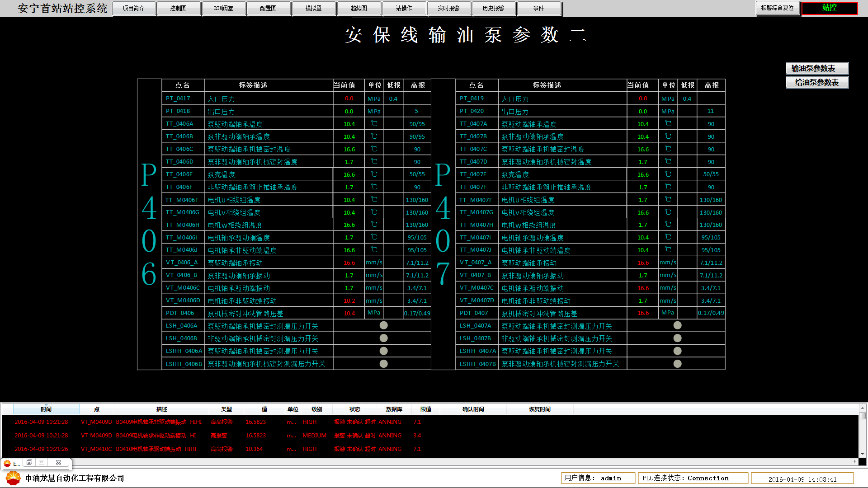
Task: Click the LSHH_0407A pressure switch indicator
Action: (677, 351)
